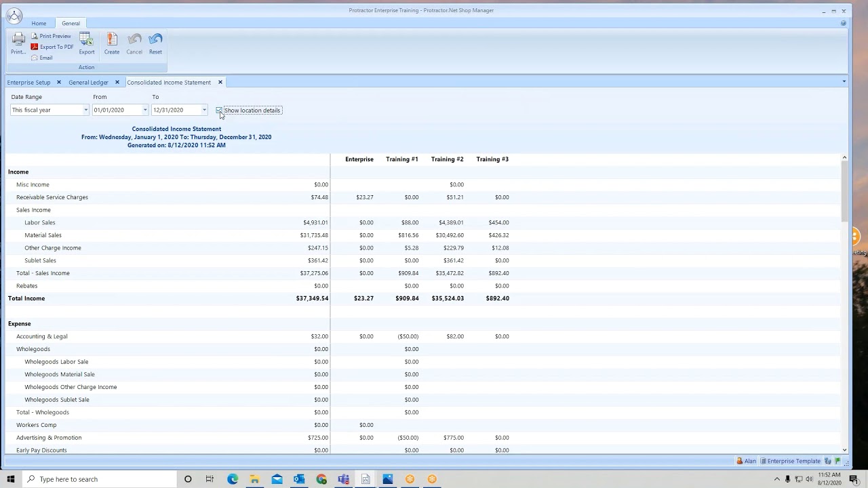Open the To date picker dropdown
The image size is (868, 488).
(204, 110)
